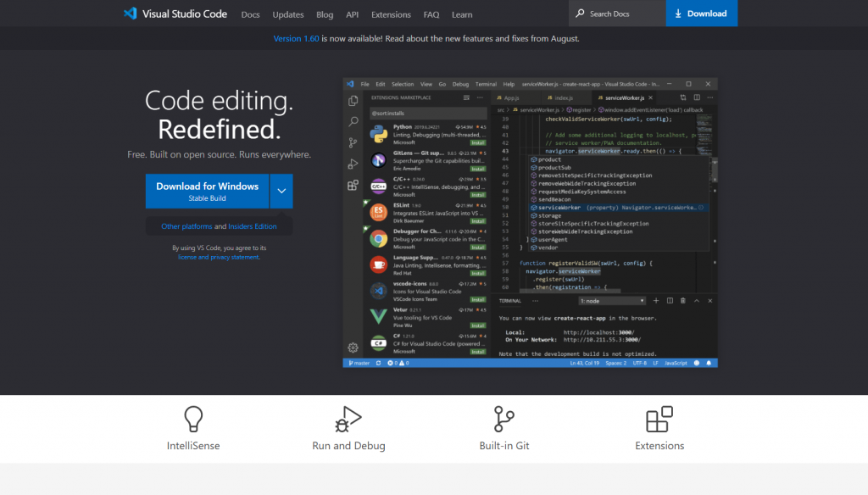Click the JavaScript language mode in status bar
The height and width of the screenshot is (495, 868).
tap(676, 364)
